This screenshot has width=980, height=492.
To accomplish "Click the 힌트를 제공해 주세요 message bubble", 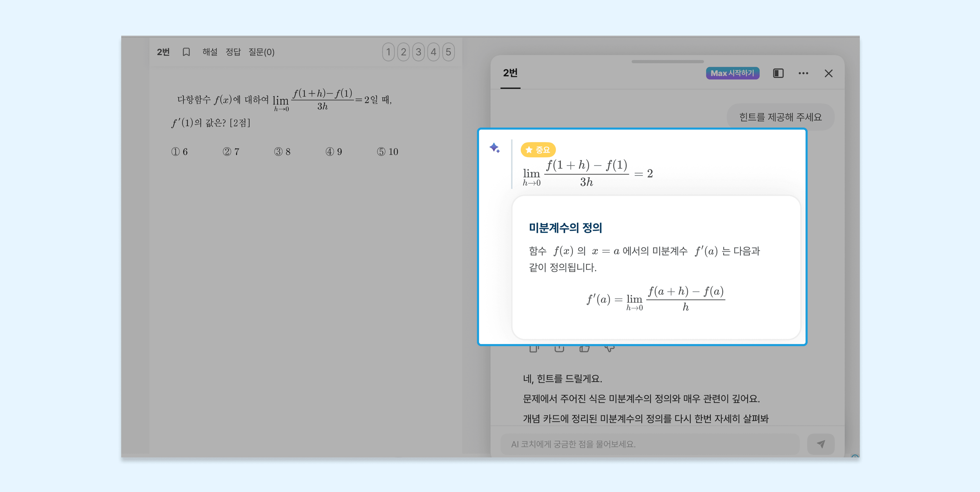I will coord(780,117).
